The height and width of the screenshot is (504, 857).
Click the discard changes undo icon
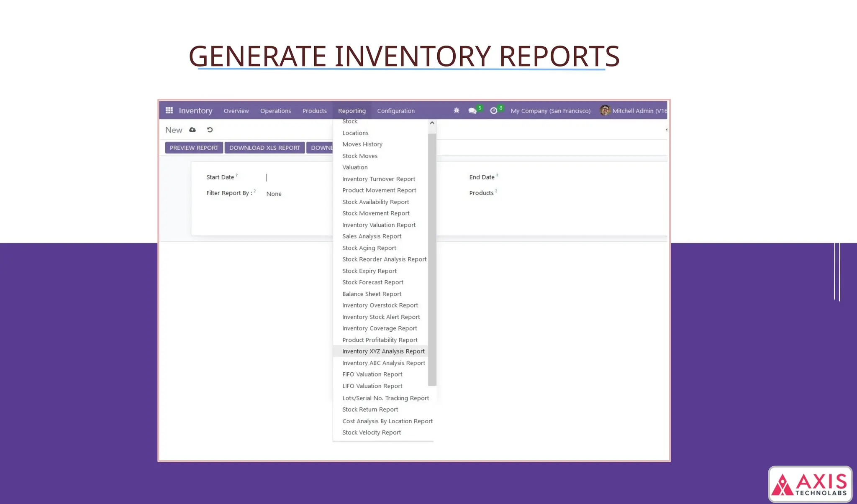(210, 130)
